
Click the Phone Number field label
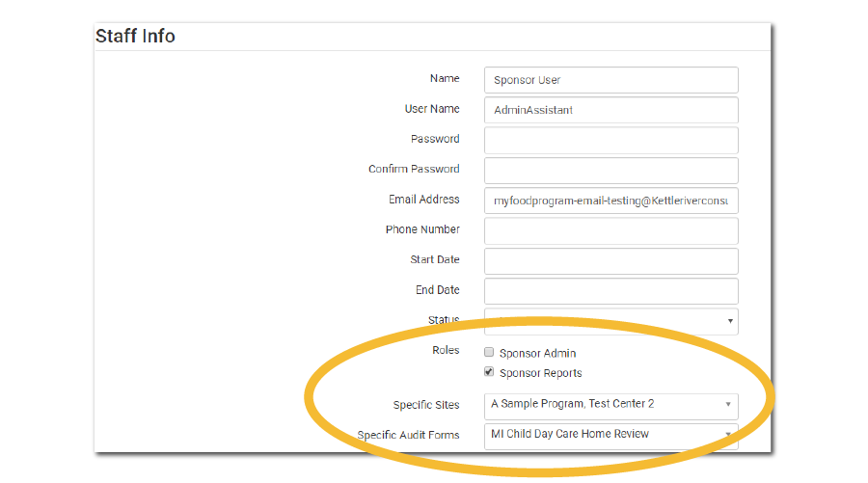pyautogui.click(x=422, y=229)
